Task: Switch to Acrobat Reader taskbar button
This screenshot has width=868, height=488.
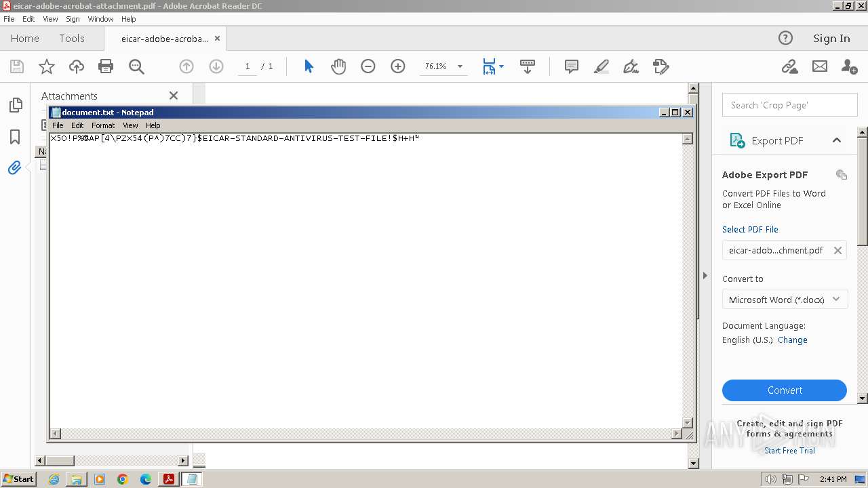Action: coord(169,479)
